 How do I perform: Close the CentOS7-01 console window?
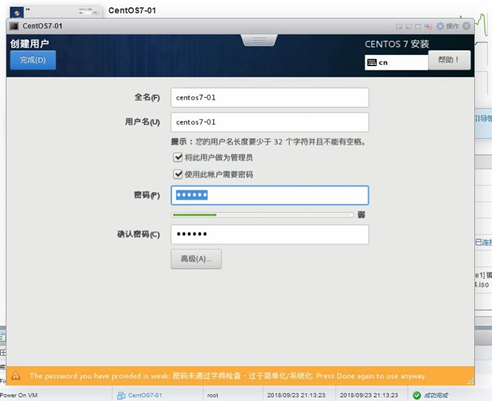click(x=467, y=26)
